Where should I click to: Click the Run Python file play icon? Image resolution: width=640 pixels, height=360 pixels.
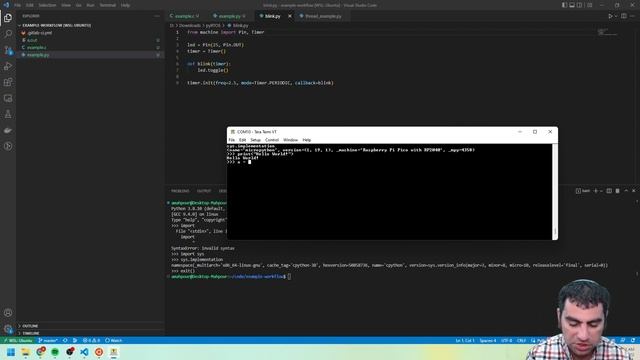[x=611, y=16]
